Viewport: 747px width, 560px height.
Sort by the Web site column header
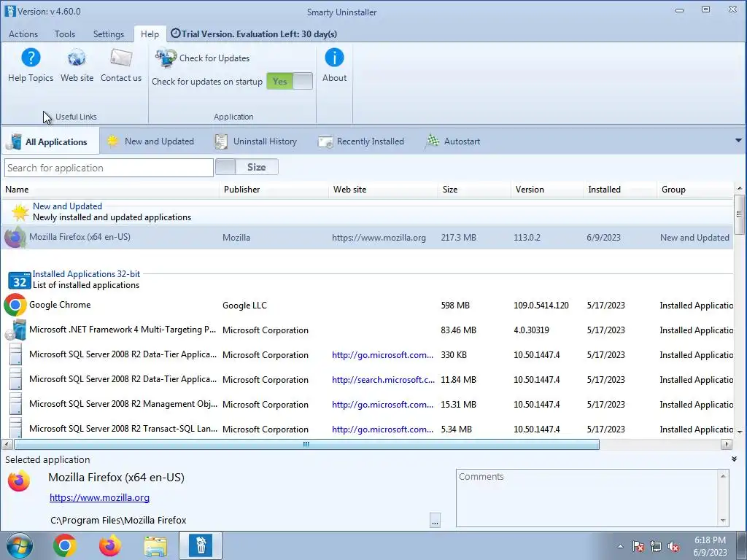click(384, 190)
